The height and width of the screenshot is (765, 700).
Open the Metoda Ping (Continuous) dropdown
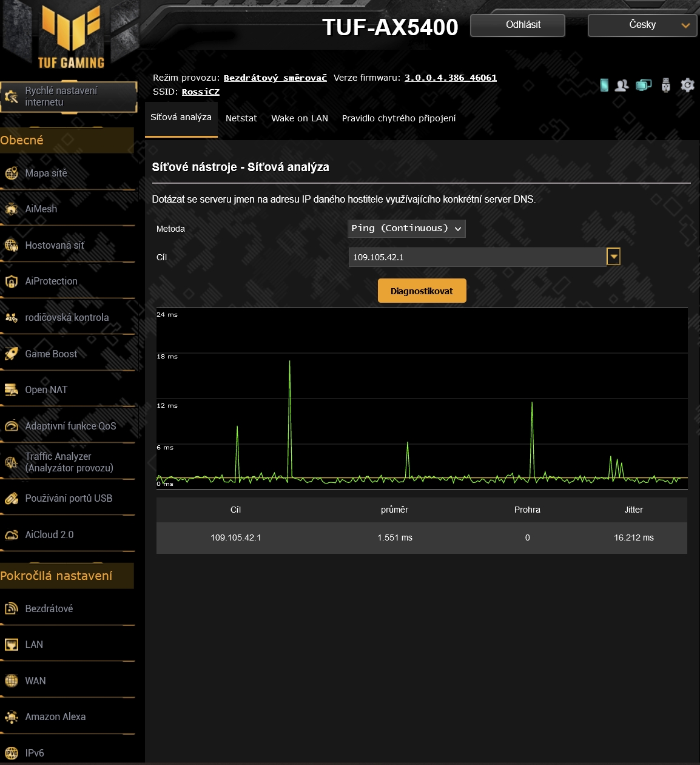tap(407, 229)
